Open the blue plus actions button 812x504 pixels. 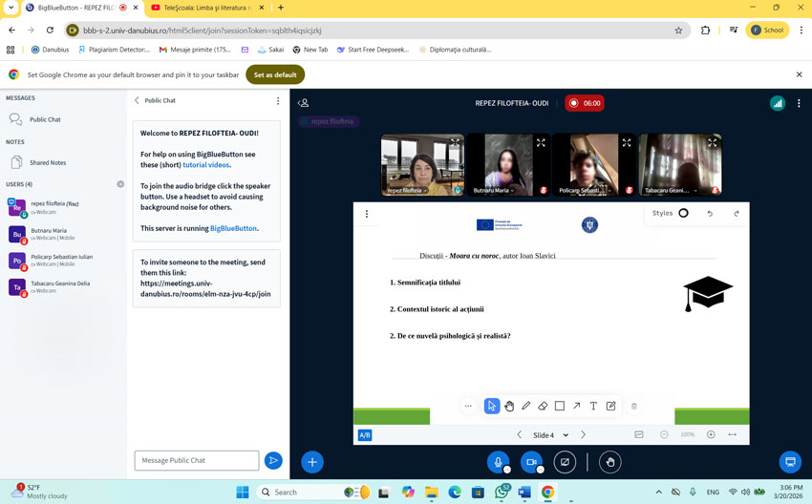312,462
